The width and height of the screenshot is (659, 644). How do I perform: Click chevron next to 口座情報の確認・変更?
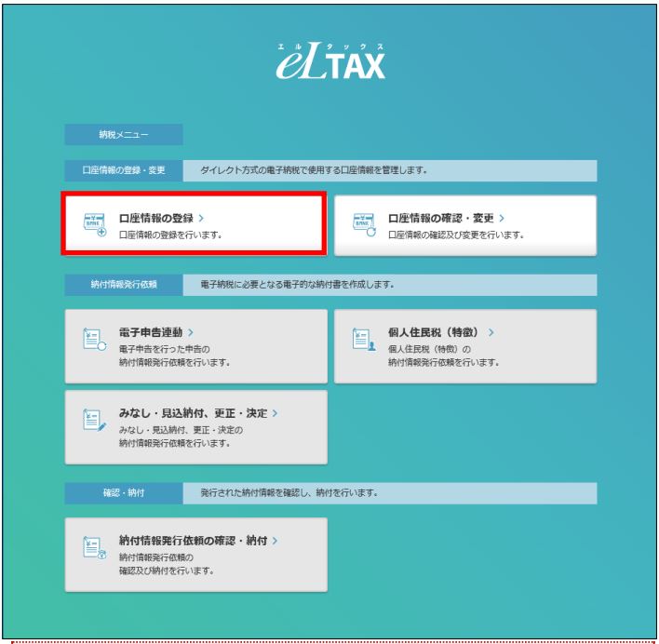(x=502, y=218)
